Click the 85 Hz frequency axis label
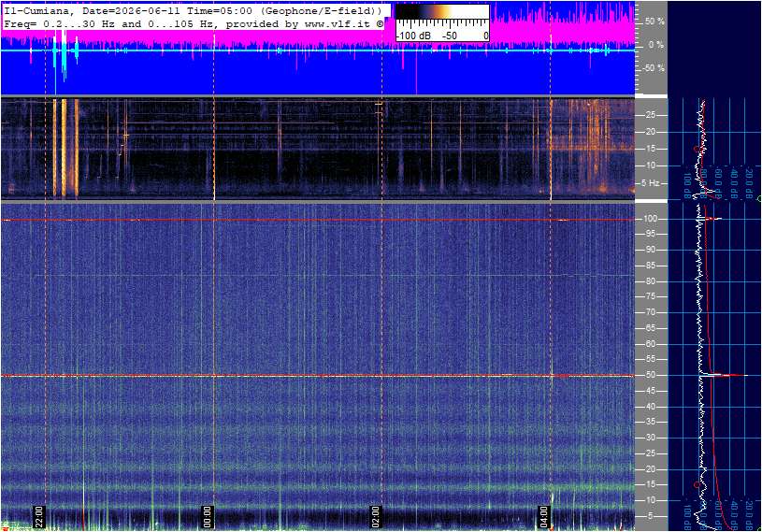 (650, 266)
